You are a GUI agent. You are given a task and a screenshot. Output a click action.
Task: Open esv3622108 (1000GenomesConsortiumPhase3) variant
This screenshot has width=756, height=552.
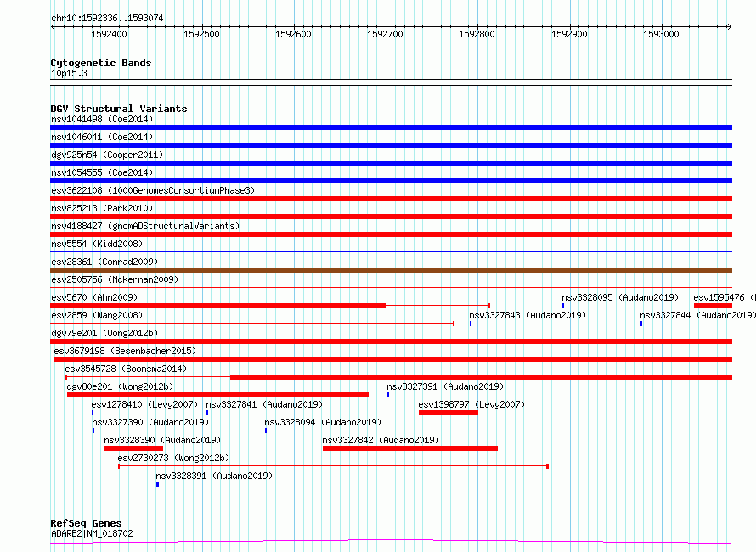click(153, 190)
